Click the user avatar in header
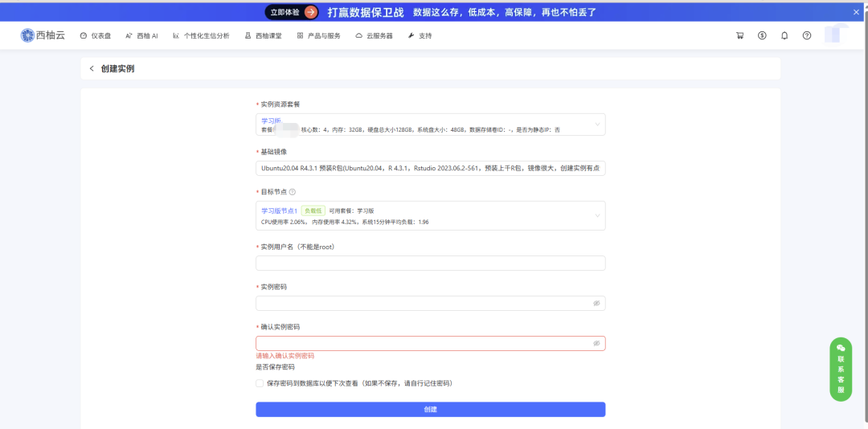This screenshot has width=868, height=429. 833,34
